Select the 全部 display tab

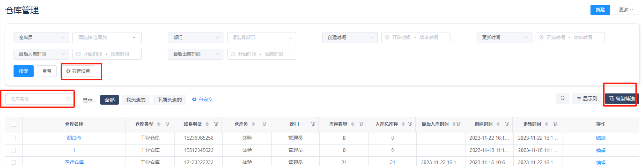[109, 100]
